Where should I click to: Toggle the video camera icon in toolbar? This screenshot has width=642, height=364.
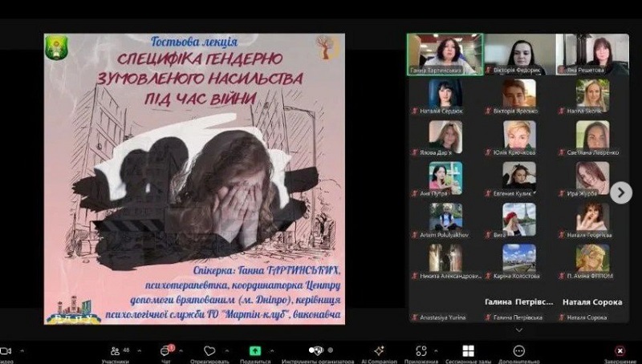click(x=6, y=351)
